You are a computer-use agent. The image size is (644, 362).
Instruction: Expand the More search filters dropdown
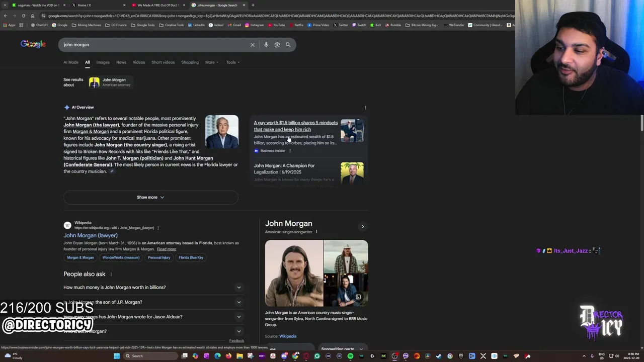[x=212, y=62]
